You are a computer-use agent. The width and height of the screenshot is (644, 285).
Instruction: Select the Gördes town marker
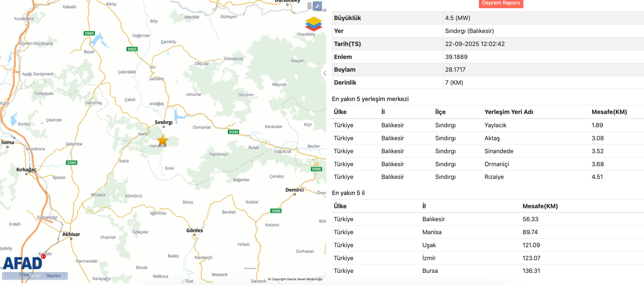click(194, 235)
